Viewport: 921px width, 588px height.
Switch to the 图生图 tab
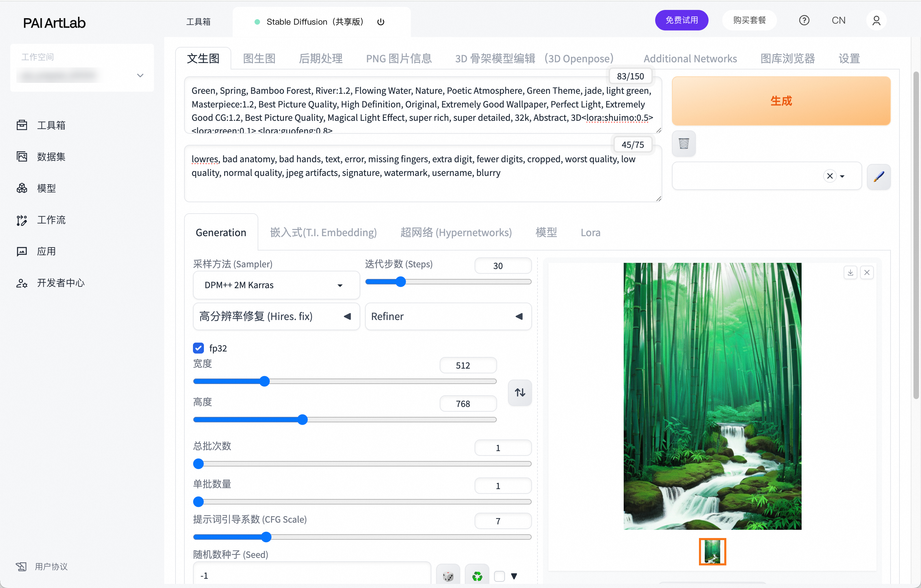coord(259,59)
